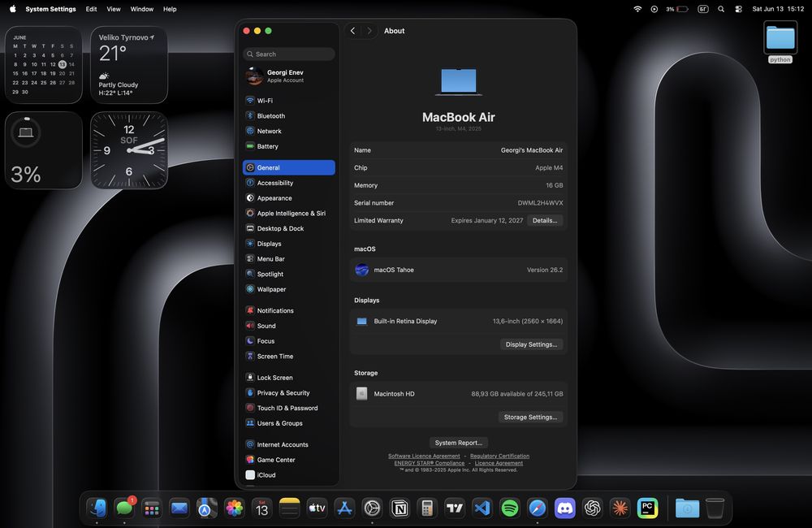Viewport: 812px width, 528px height.
Task: Open Screen Time settings
Action: tap(288, 356)
